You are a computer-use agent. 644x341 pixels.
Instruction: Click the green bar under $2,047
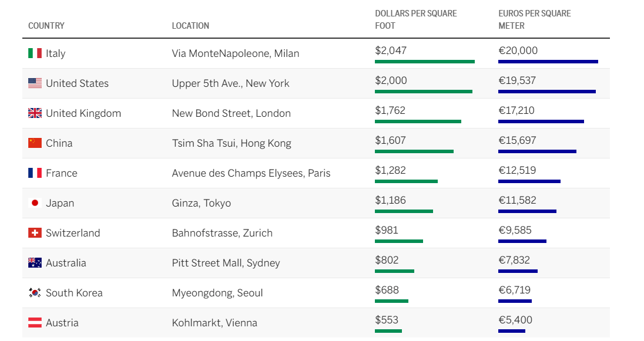point(425,62)
